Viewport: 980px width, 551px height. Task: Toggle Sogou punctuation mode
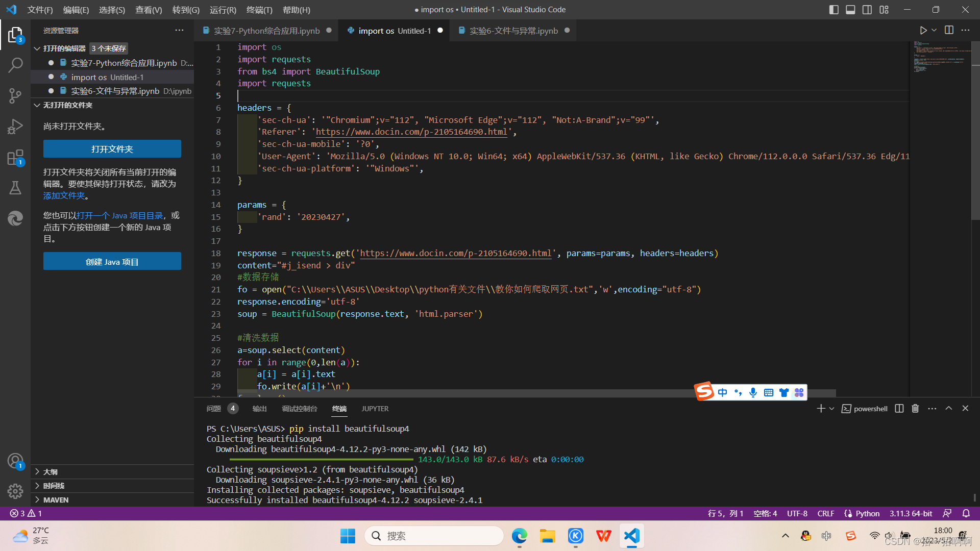tap(738, 392)
